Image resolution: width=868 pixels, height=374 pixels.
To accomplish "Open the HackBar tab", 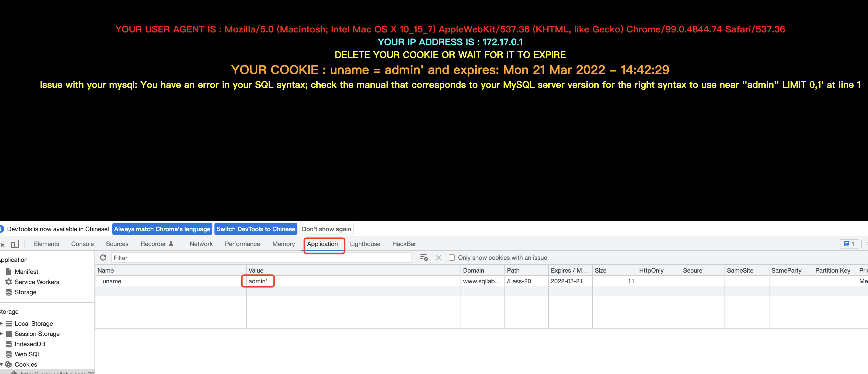I will [x=404, y=244].
